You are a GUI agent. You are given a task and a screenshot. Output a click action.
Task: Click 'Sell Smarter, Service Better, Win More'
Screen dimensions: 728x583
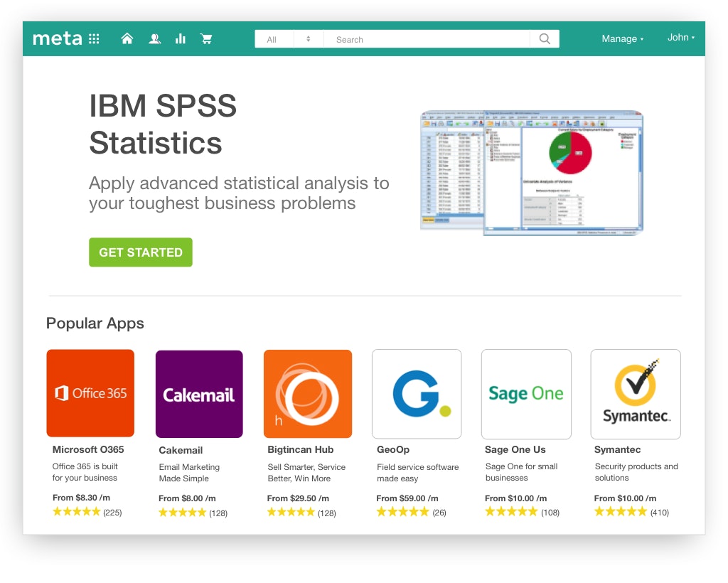(x=306, y=473)
